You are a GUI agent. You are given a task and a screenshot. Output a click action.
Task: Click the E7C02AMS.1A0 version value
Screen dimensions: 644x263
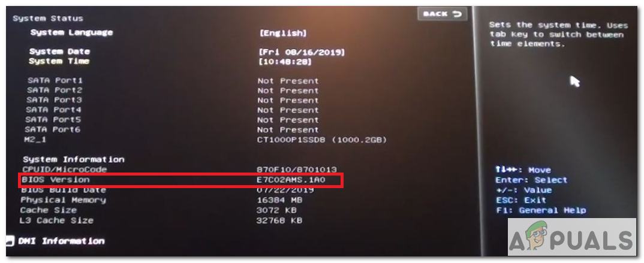click(x=291, y=180)
